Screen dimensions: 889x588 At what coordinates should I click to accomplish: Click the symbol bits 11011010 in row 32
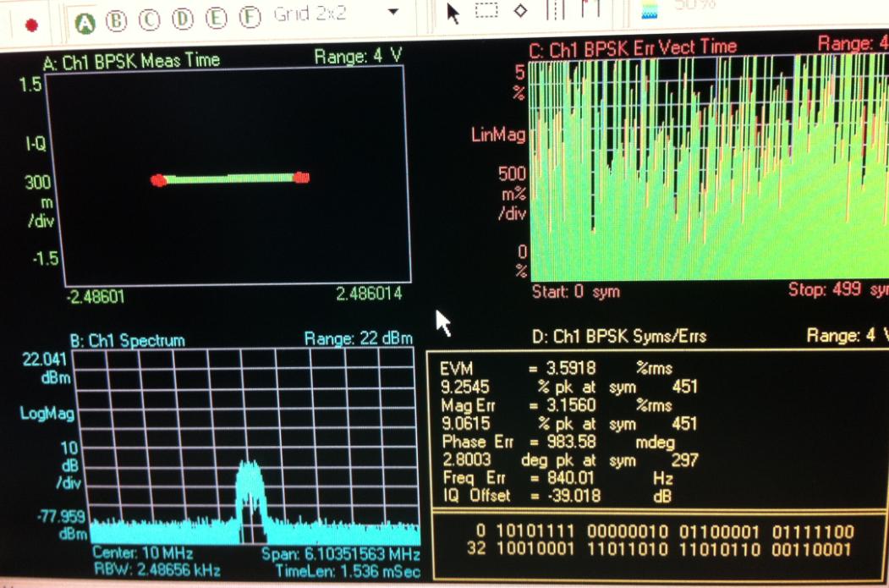point(628,549)
